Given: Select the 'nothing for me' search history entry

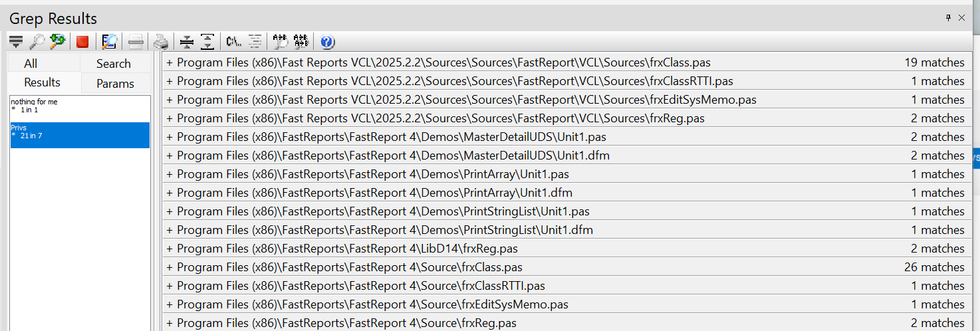Looking at the screenshot, I should pyautogui.click(x=80, y=106).
